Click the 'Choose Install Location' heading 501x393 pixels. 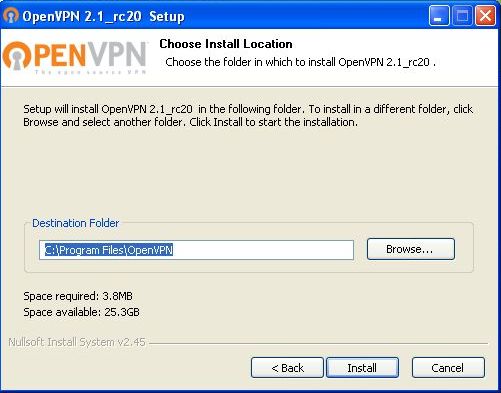(x=226, y=44)
